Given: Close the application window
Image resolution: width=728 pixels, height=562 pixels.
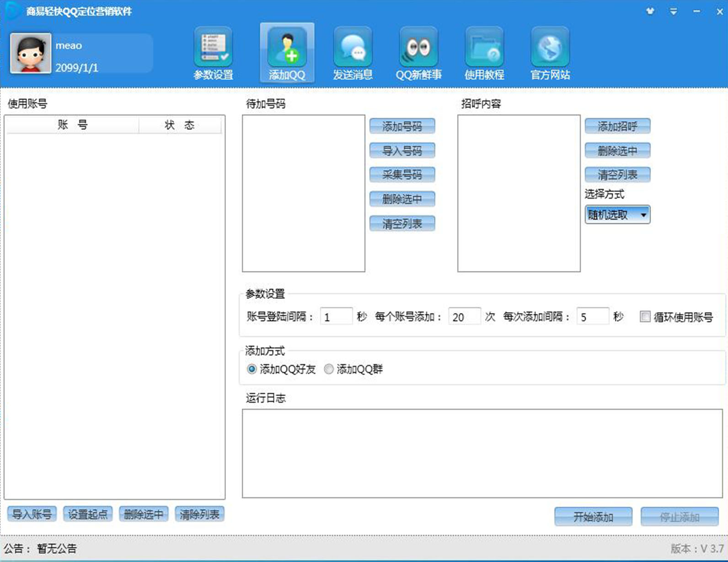Looking at the screenshot, I should click(x=719, y=11).
